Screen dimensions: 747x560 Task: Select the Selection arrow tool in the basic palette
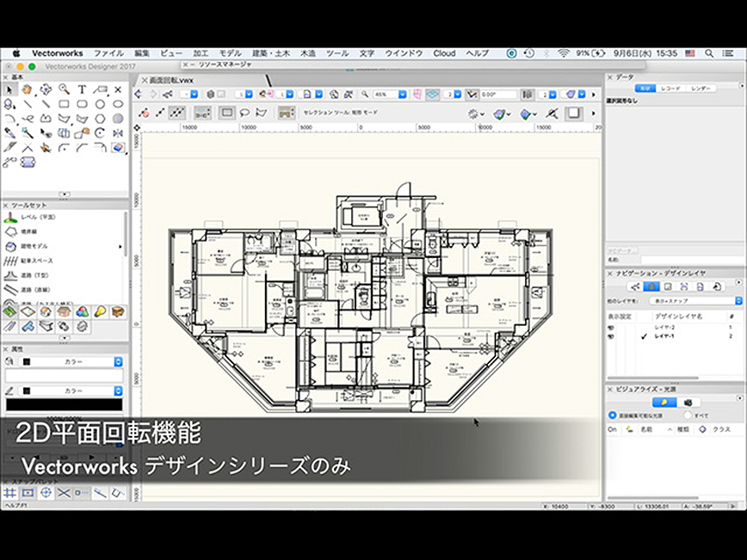pos(9,89)
